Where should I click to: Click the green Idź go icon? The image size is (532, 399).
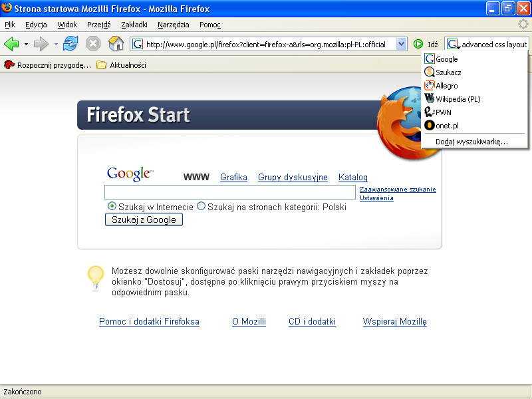pos(418,44)
